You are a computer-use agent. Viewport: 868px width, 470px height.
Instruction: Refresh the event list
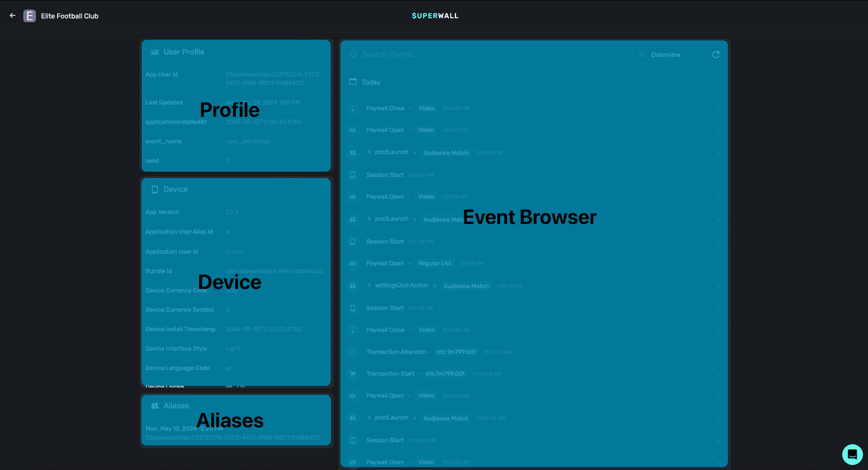pos(716,54)
